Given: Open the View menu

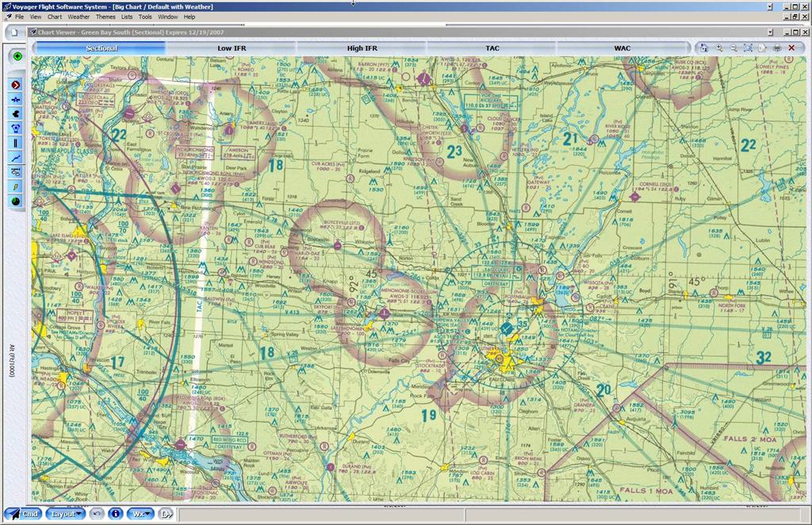Looking at the screenshot, I should (x=36, y=17).
